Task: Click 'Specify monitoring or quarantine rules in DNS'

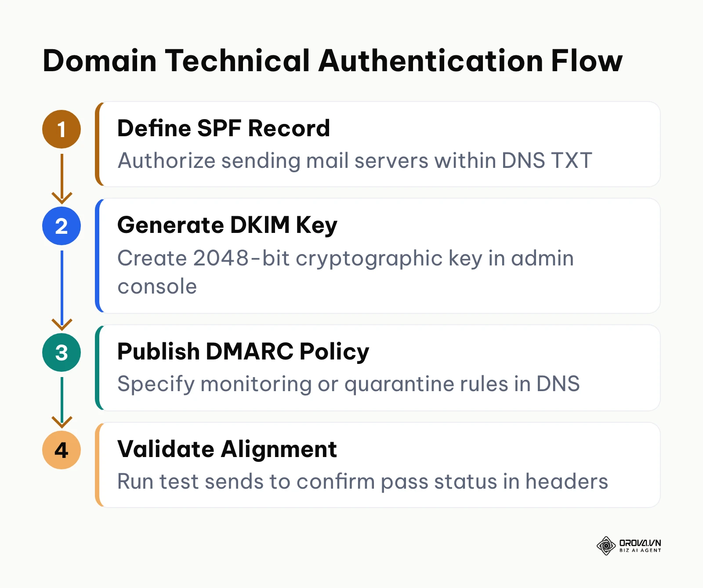Action: [348, 384]
